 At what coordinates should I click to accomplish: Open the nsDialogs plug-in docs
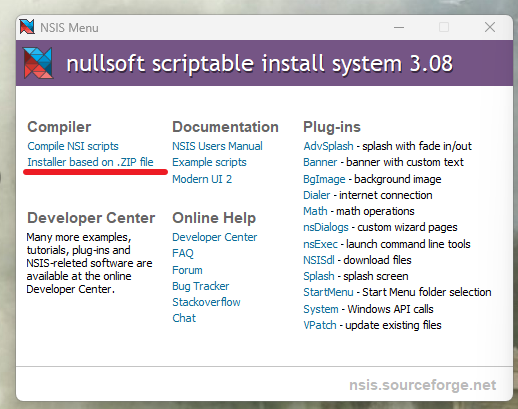326,227
